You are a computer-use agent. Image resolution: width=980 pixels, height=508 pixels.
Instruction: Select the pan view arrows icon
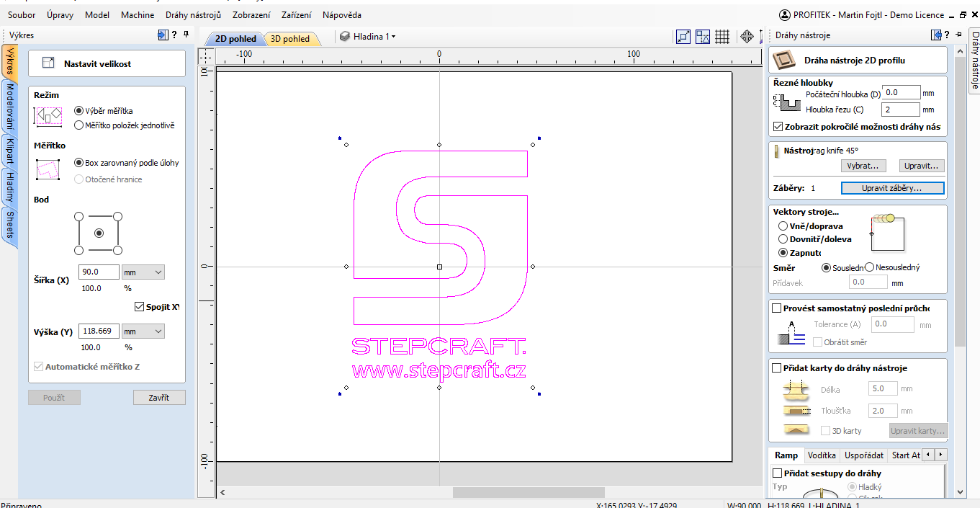click(x=747, y=37)
